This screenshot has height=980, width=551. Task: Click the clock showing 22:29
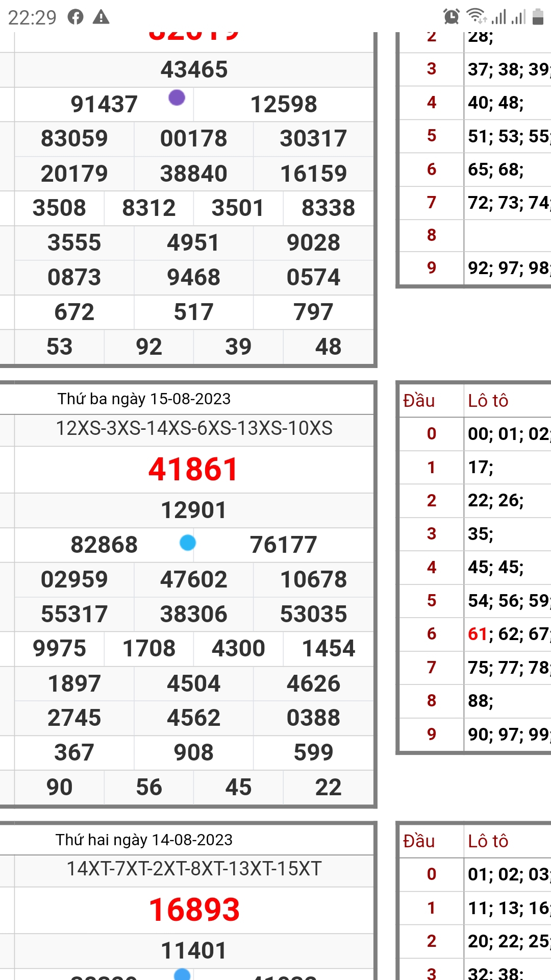tap(32, 17)
